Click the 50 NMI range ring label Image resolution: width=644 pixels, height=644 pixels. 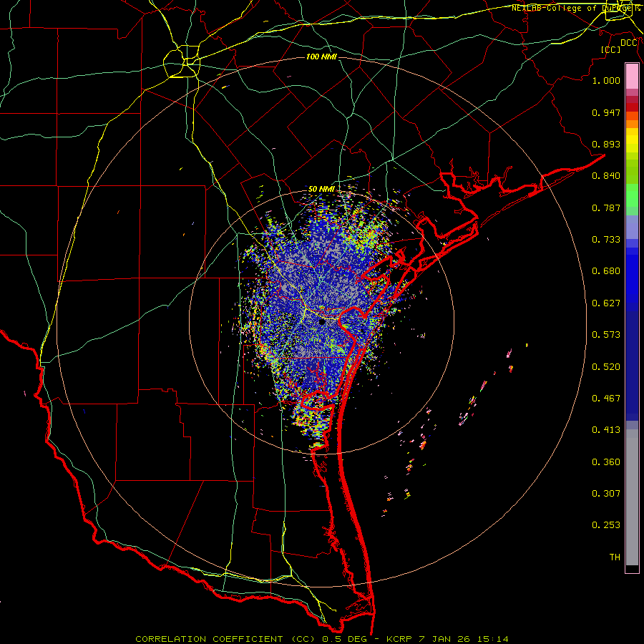(321, 189)
